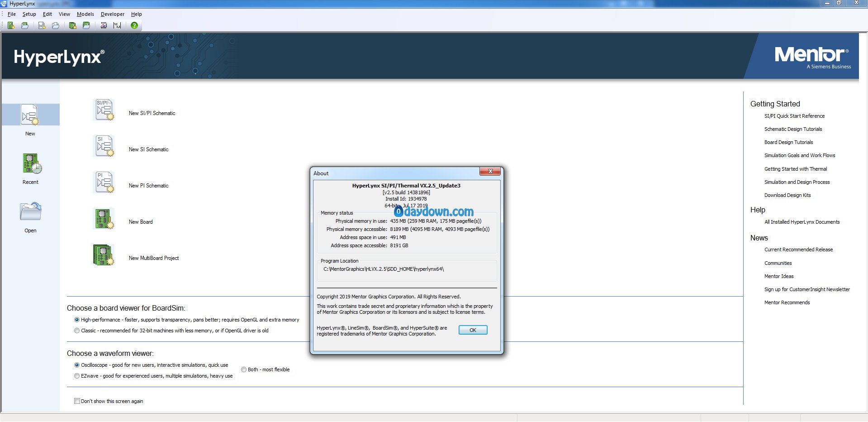Click the Open Board toolbar icon
This screenshot has height=422, width=868.
(25, 25)
